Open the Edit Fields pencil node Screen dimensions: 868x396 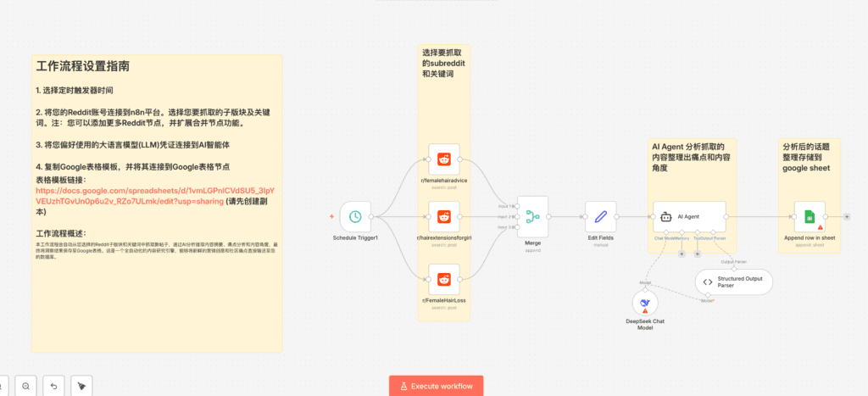click(601, 217)
